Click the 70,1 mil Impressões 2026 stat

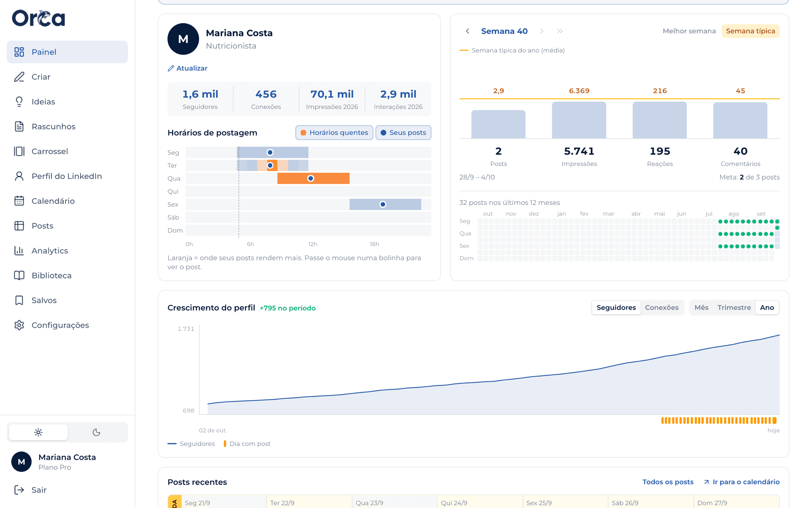click(332, 99)
